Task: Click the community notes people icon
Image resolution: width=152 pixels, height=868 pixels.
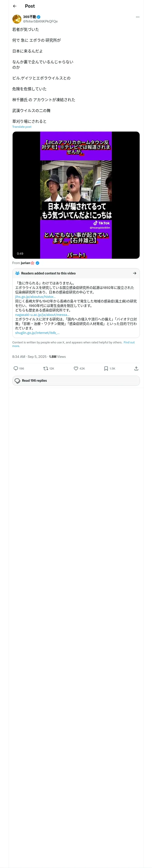Action: (x=17, y=273)
